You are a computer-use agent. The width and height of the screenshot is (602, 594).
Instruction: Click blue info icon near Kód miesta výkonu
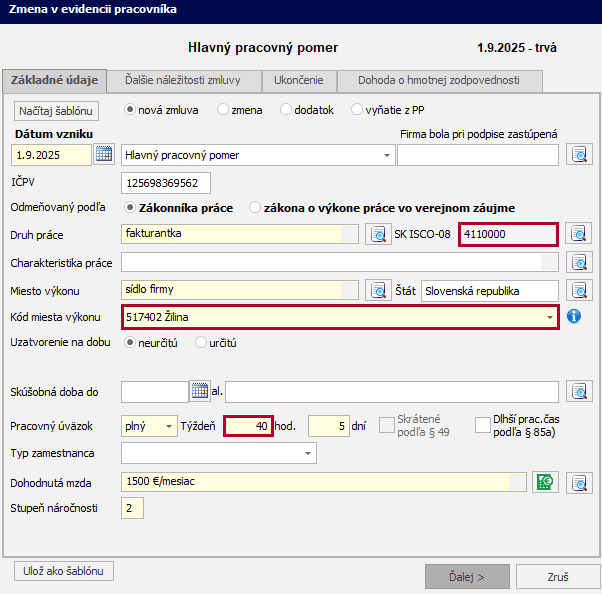click(574, 317)
